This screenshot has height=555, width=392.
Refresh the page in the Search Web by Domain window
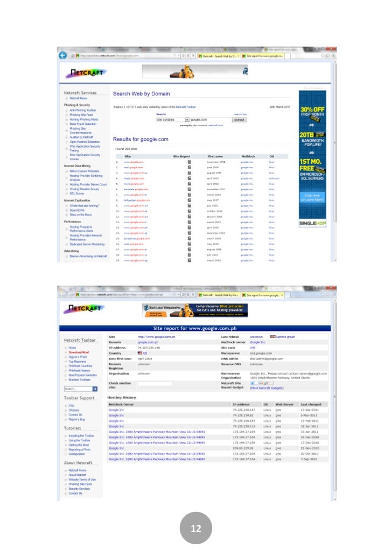pyautogui.click(x=188, y=56)
